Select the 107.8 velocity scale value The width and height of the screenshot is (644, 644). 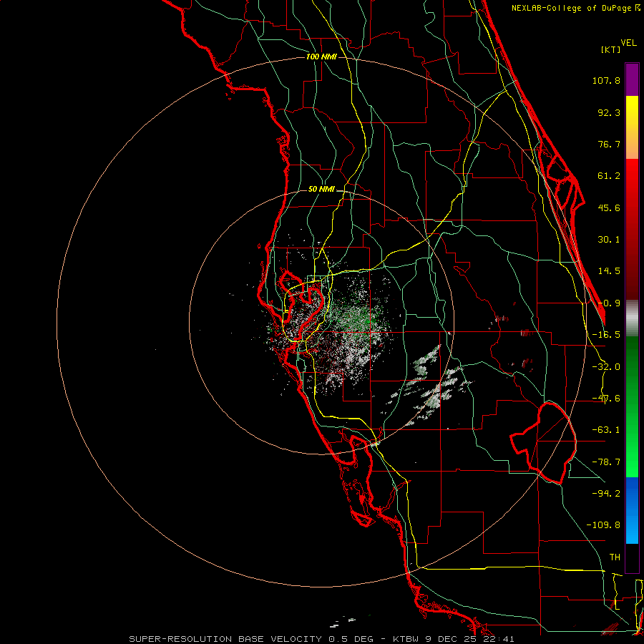[606, 80]
